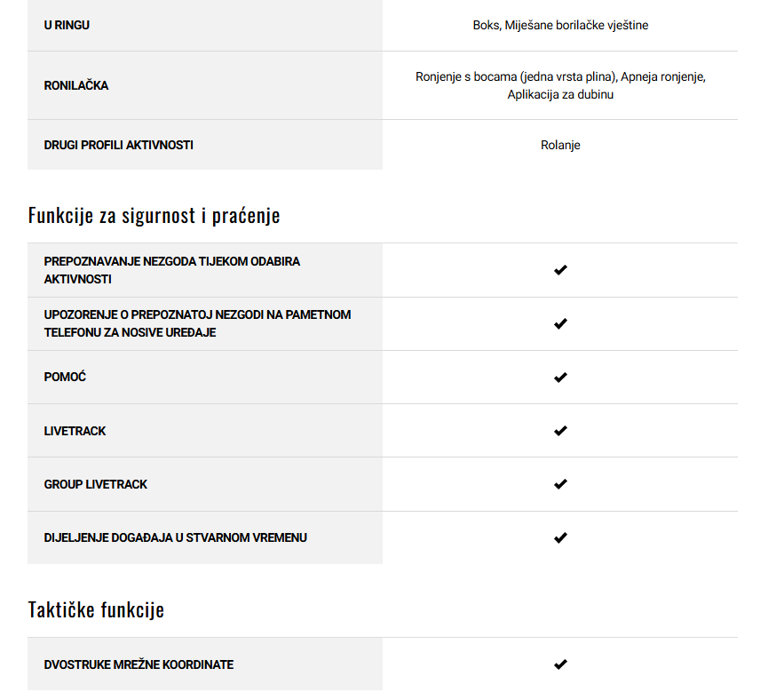
Task: Click the Taktičke funkcije heading
Action: (96, 609)
